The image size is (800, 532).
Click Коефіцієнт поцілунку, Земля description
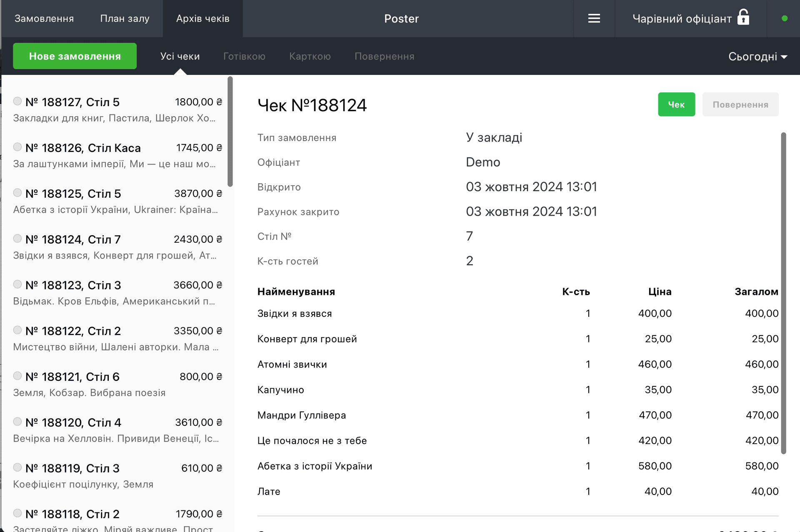pyautogui.click(x=83, y=484)
